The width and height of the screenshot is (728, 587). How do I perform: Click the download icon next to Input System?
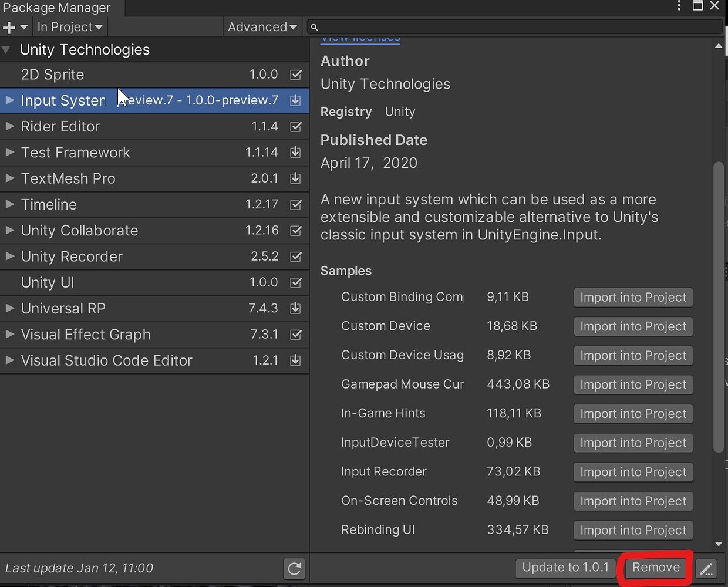[295, 100]
